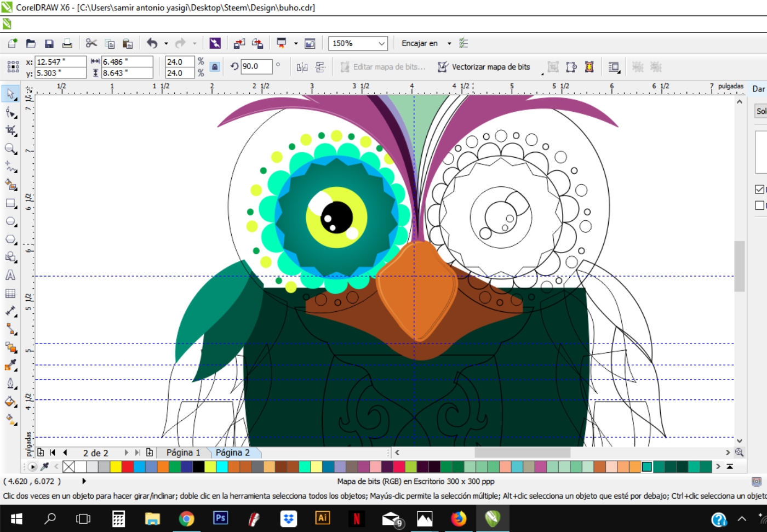
Task: Switch to Página 2 tab
Action: (x=233, y=453)
